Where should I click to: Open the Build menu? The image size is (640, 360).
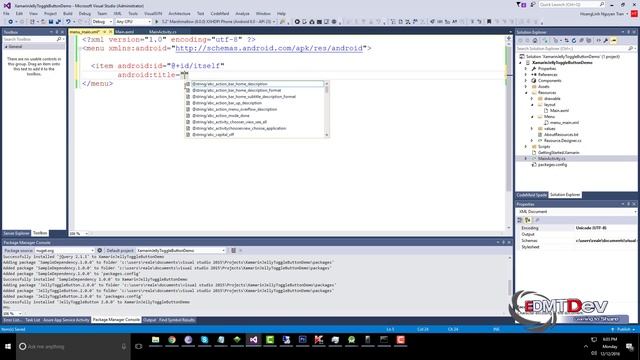point(68,13)
